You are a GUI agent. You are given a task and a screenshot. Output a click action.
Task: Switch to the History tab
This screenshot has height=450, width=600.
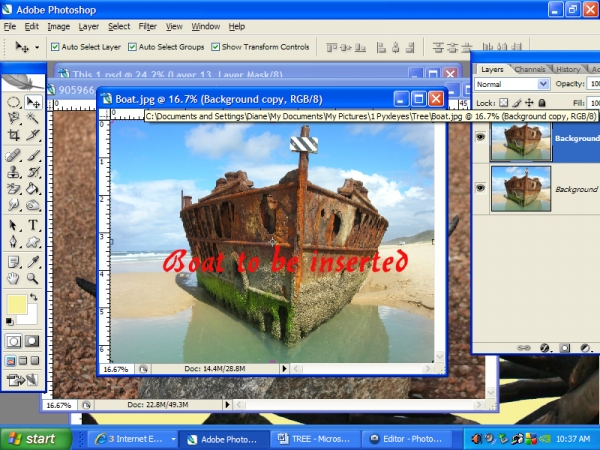(x=568, y=69)
